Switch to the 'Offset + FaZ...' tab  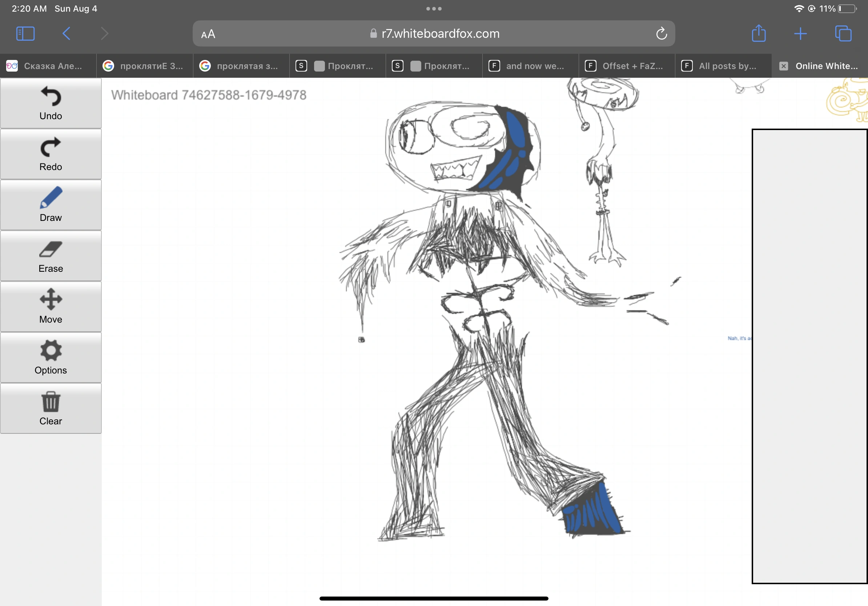[626, 66]
